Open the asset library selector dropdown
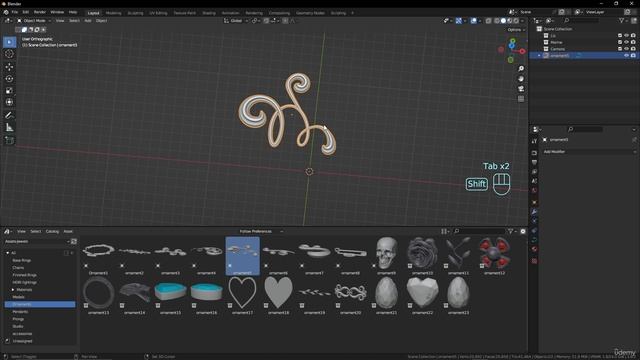Image resolution: width=640 pixels, height=360 pixels. point(37,242)
